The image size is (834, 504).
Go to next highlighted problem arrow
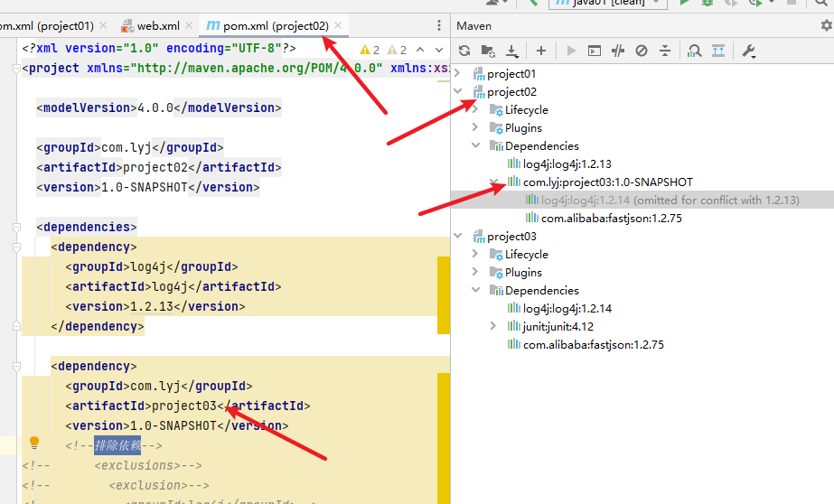[x=439, y=50]
